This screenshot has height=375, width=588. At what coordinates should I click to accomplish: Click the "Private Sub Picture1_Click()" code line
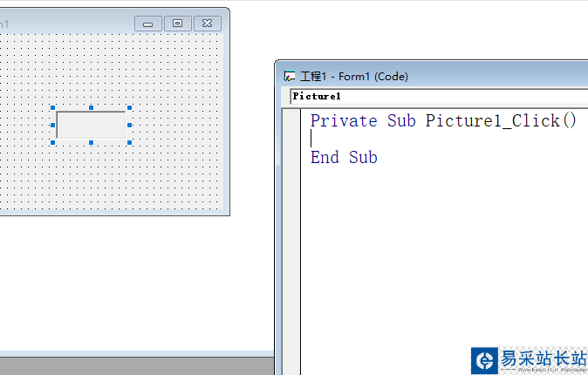tap(443, 120)
